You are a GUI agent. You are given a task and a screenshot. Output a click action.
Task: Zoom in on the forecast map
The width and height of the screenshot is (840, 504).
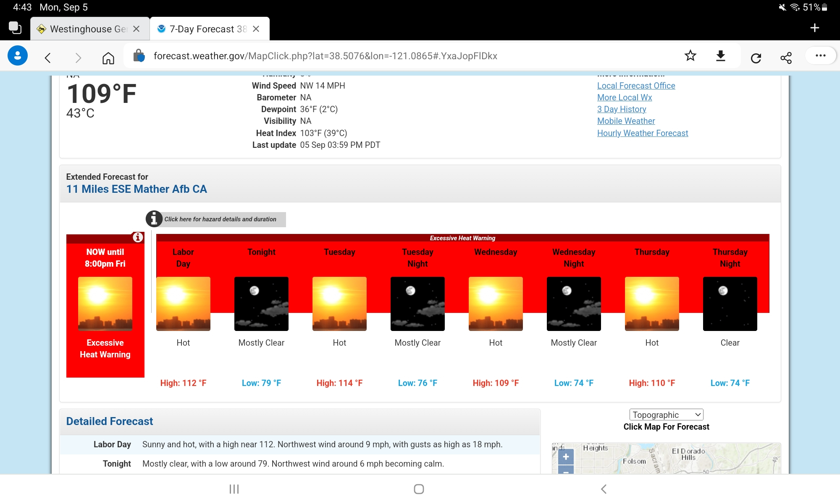566,457
